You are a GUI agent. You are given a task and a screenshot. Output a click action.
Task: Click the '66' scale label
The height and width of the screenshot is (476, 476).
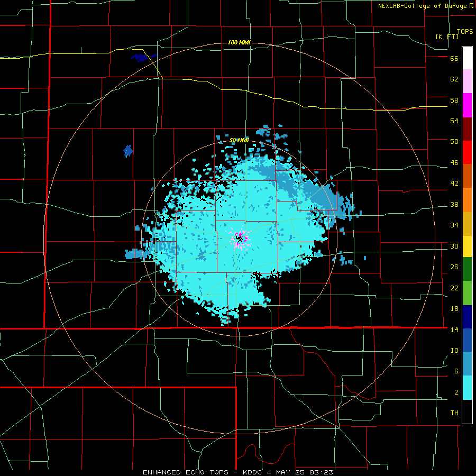coord(454,59)
